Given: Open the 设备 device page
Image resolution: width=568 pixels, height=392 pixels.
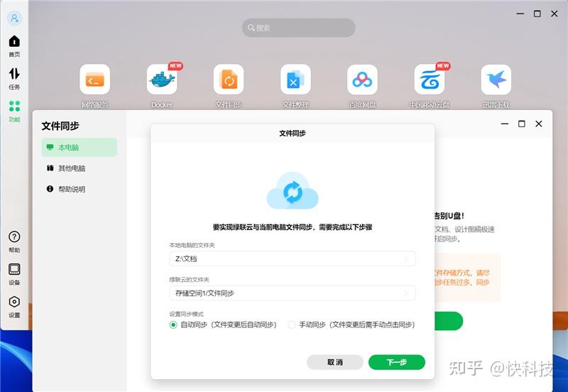Looking at the screenshot, I should point(14,274).
